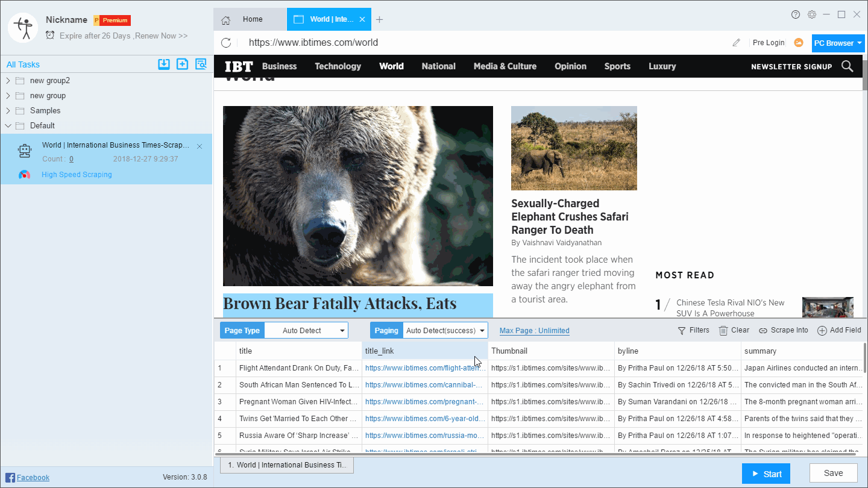Viewport: 868px width, 488px height.
Task: Click the Save button
Action: 834,474
